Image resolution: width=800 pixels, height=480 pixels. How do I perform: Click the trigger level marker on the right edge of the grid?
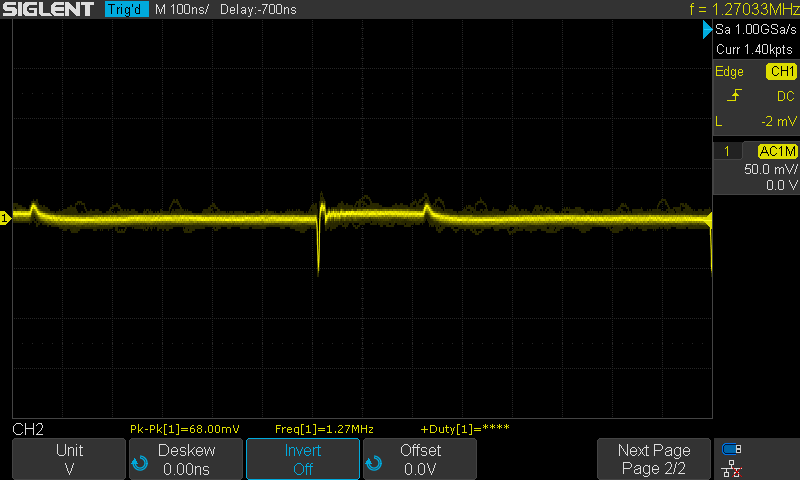(709, 221)
